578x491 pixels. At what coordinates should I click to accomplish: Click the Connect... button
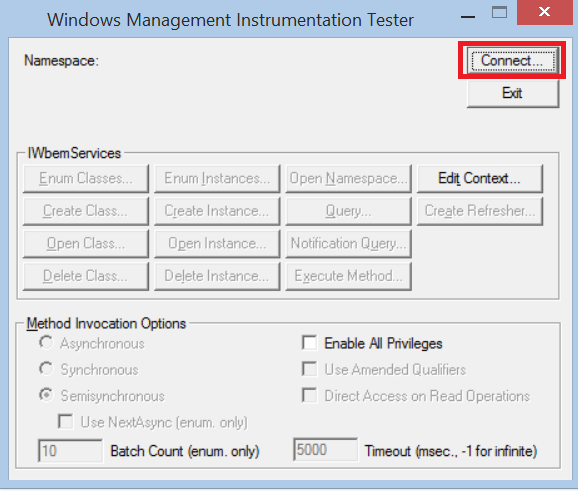512,60
